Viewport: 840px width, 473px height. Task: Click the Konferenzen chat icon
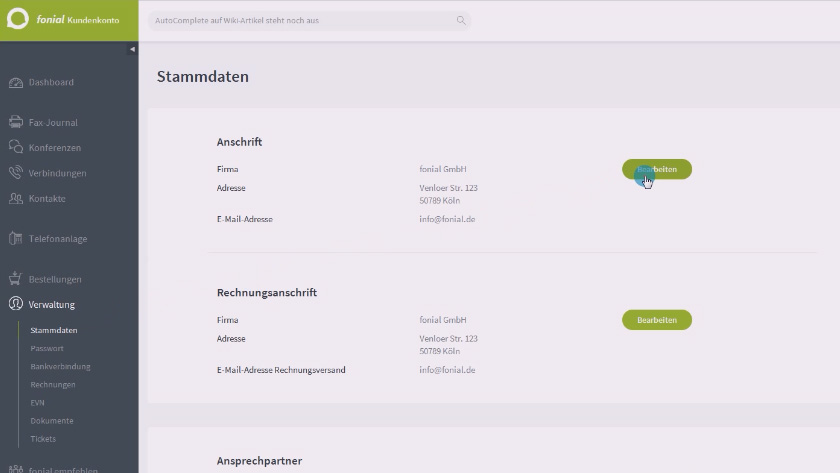coord(16,147)
